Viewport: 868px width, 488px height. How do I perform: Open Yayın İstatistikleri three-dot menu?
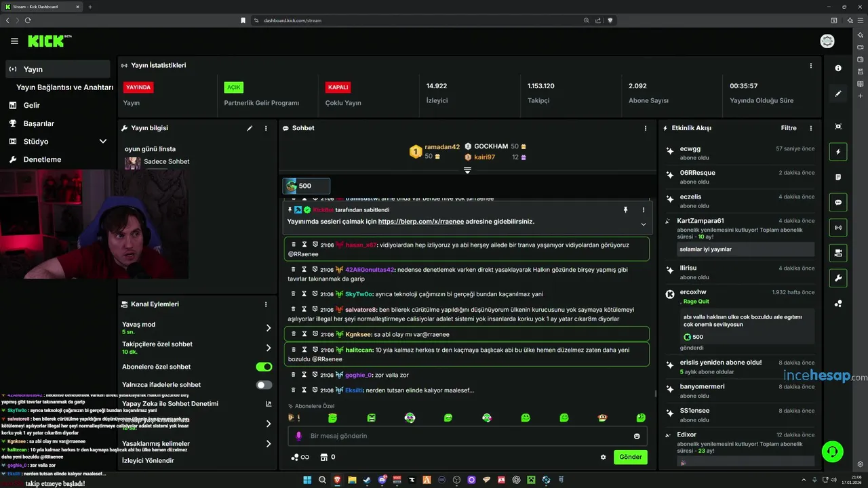click(811, 66)
